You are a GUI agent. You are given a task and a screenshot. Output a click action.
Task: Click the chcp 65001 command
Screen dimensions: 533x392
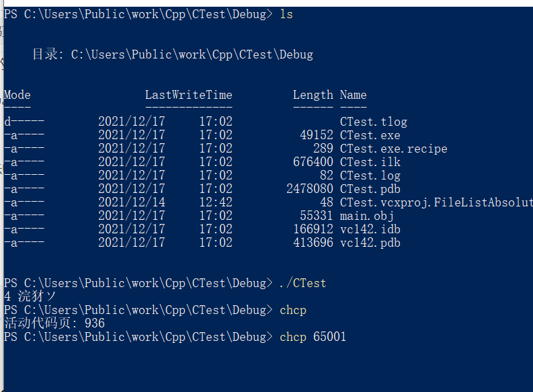[313, 337]
